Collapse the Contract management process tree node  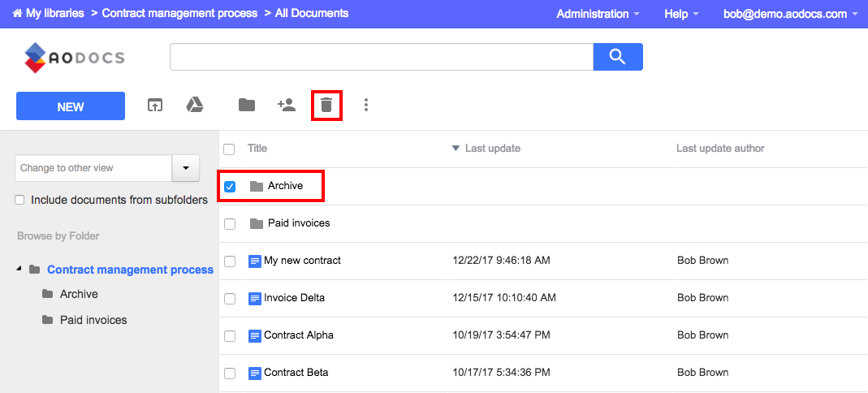click(19, 269)
